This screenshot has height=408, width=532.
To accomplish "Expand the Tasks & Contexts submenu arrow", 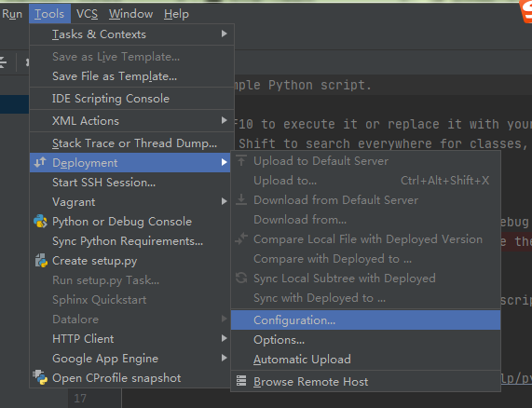I will tap(224, 34).
